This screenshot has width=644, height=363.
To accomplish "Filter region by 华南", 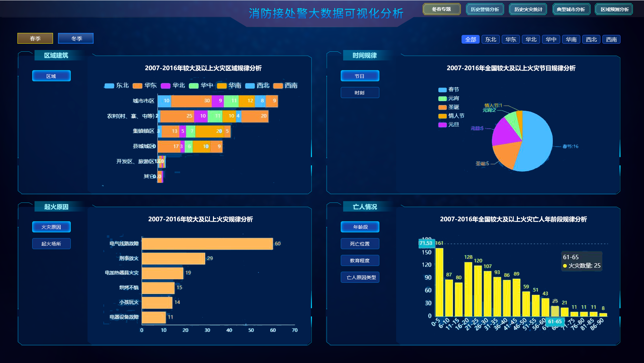I will pos(571,39).
